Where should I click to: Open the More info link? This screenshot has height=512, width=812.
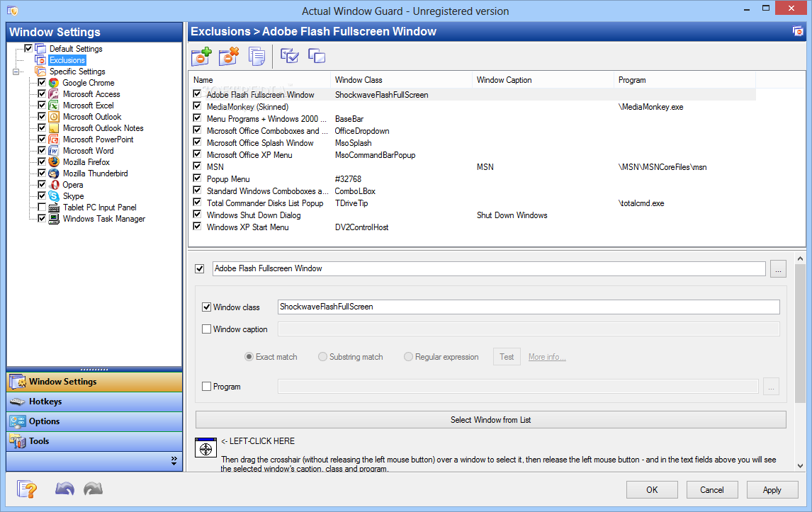click(547, 357)
